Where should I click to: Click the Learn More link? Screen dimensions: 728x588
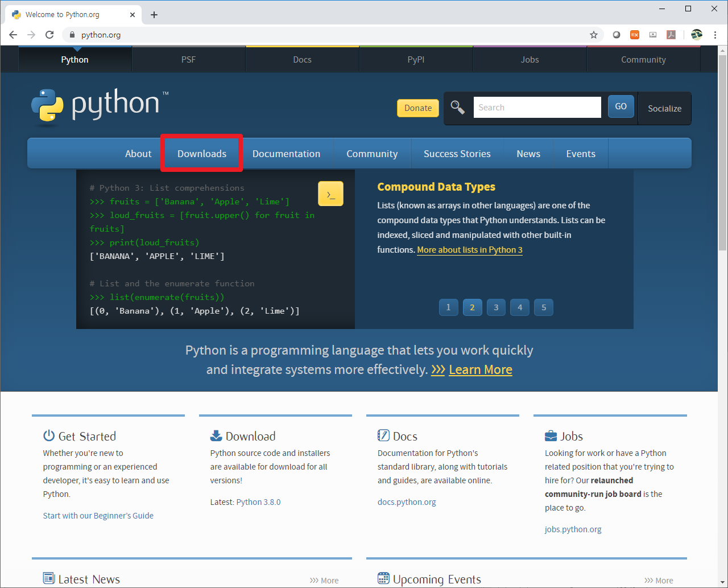point(481,370)
